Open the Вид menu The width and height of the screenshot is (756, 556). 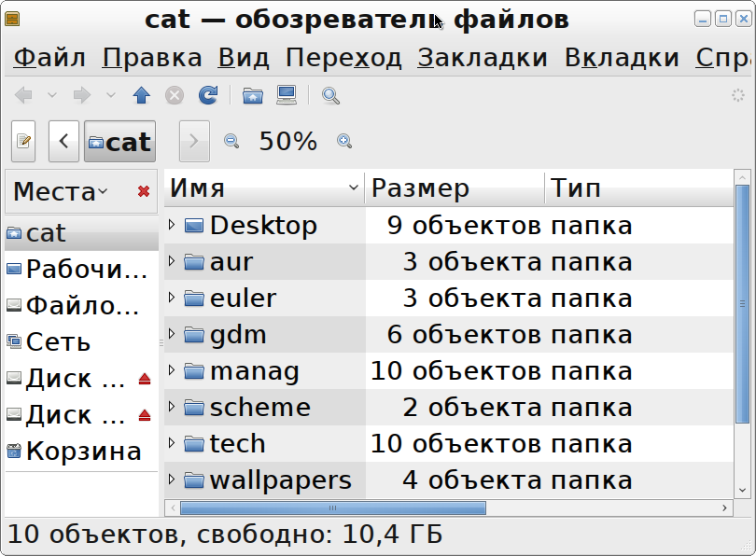[x=243, y=58]
